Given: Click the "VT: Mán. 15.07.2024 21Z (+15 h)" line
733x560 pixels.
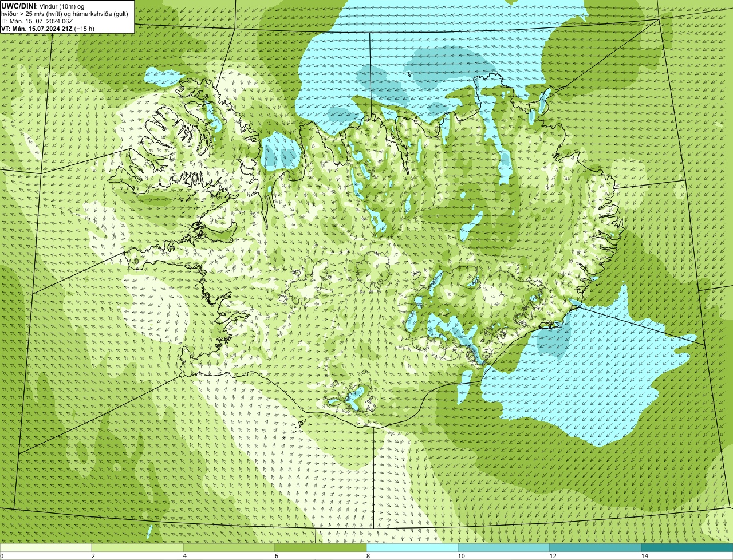Looking at the screenshot, I should click(x=48, y=29).
